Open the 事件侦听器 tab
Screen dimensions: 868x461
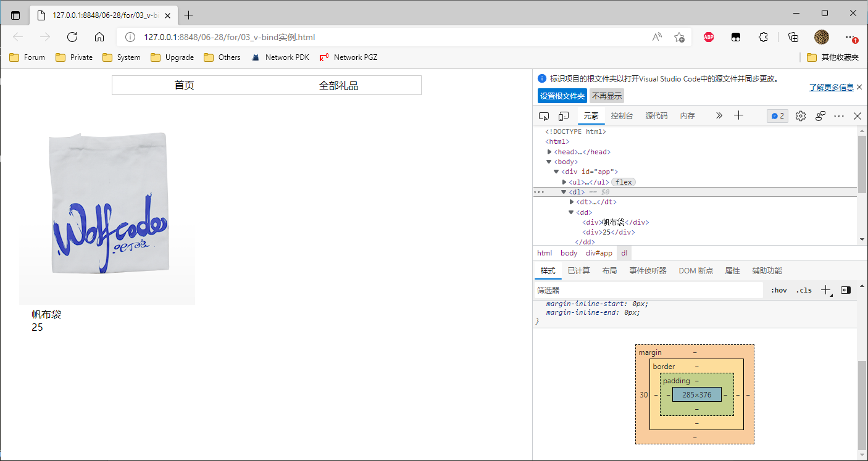pyautogui.click(x=648, y=271)
